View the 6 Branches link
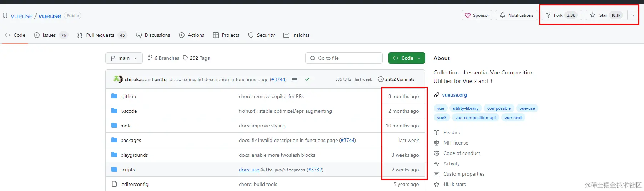Viewport: 644px width, 191px height. pos(163,58)
